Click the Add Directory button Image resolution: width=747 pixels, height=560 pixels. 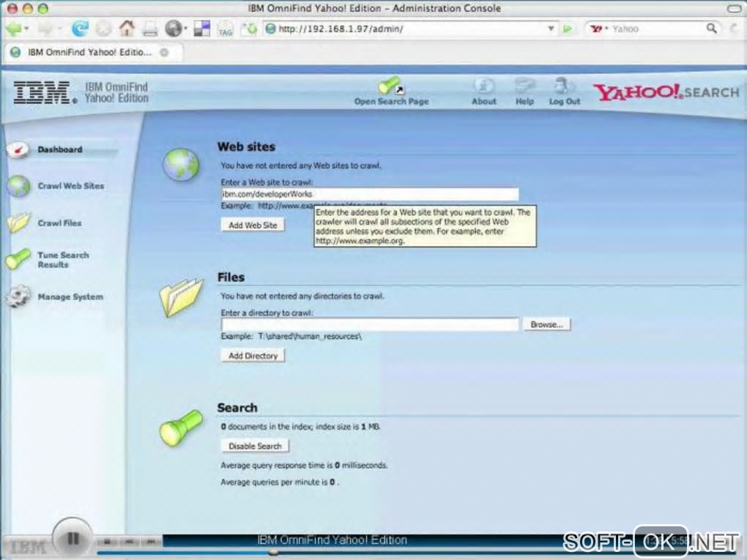(253, 356)
